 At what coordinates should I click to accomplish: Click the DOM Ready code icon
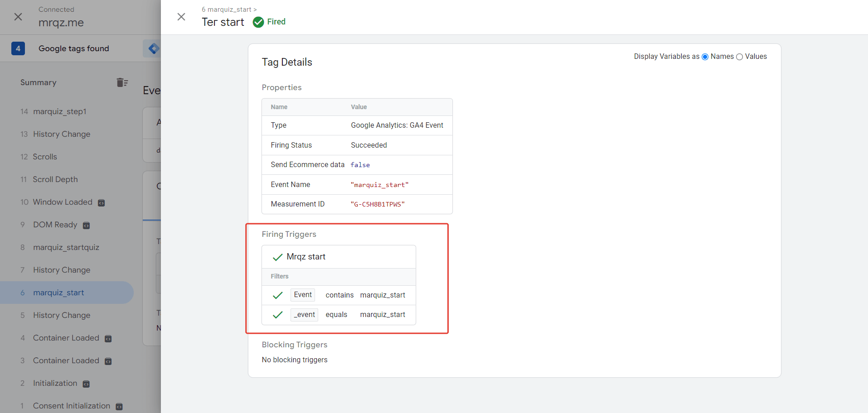tap(86, 226)
